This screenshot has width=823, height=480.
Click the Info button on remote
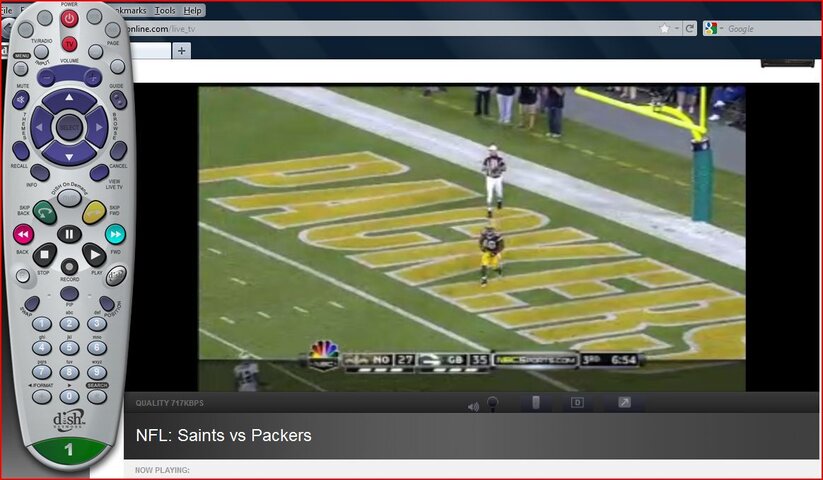(x=40, y=172)
